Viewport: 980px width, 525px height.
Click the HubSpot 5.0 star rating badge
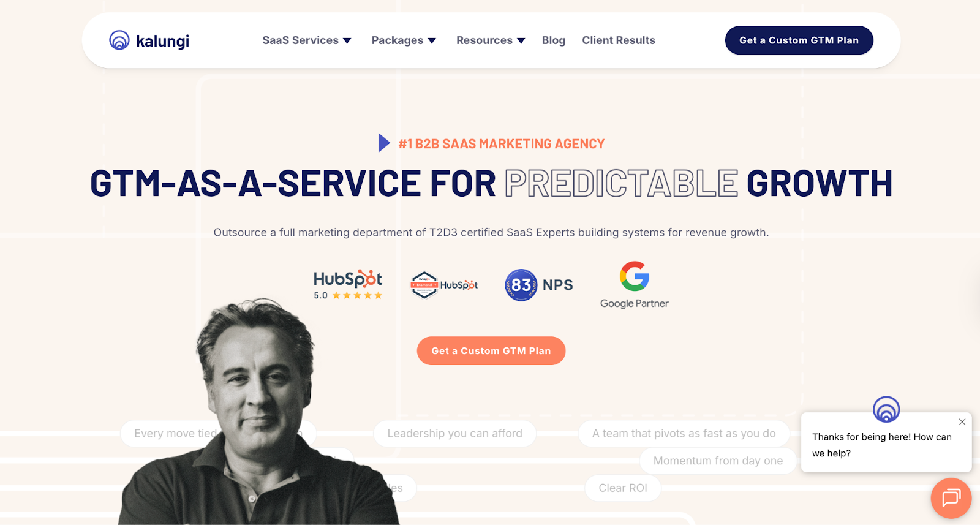[348, 285]
